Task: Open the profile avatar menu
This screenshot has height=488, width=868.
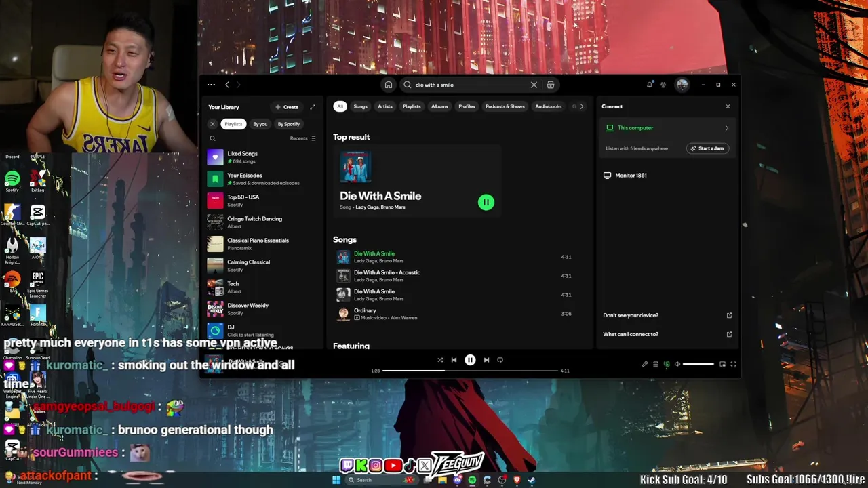Action: pos(682,85)
